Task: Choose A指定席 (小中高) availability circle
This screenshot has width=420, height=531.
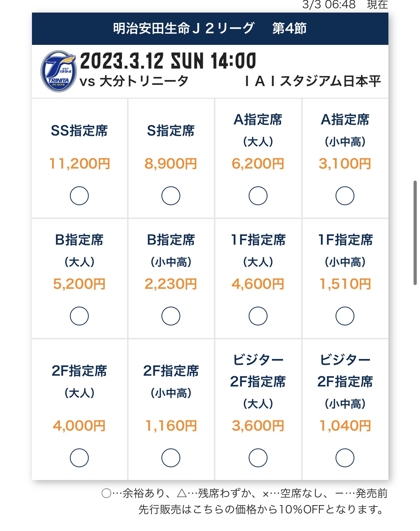Action: pyautogui.click(x=345, y=196)
